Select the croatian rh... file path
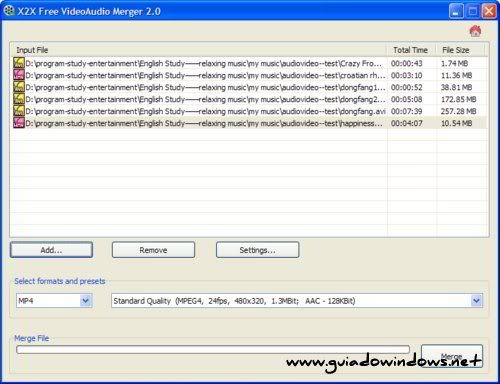500x384 pixels. click(x=205, y=75)
